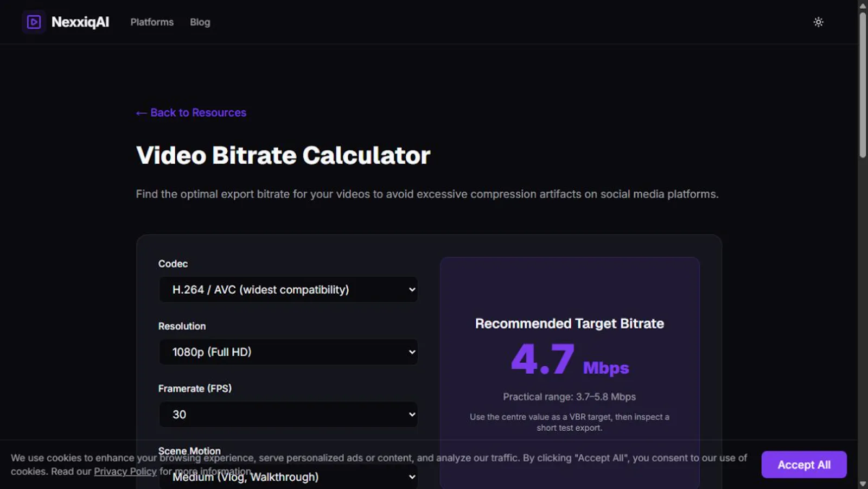Open the Framerate (FPS) dropdown
The width and height of the screenshot is (868, 489).
[288, 415]
